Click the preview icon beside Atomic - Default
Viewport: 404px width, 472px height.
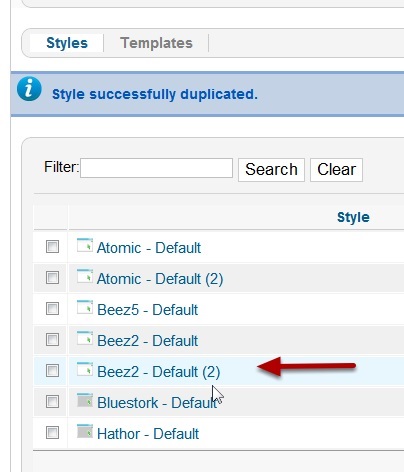pos(85,245)
